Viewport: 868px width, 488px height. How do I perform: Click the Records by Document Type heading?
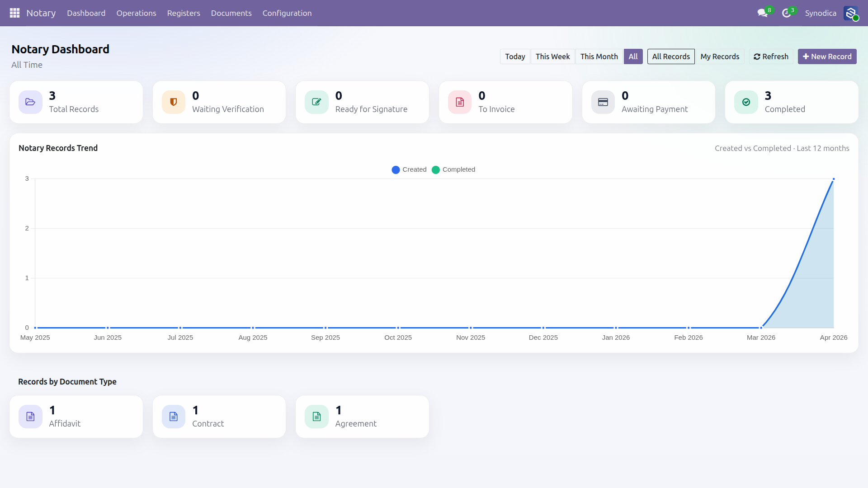click(67, 382)
